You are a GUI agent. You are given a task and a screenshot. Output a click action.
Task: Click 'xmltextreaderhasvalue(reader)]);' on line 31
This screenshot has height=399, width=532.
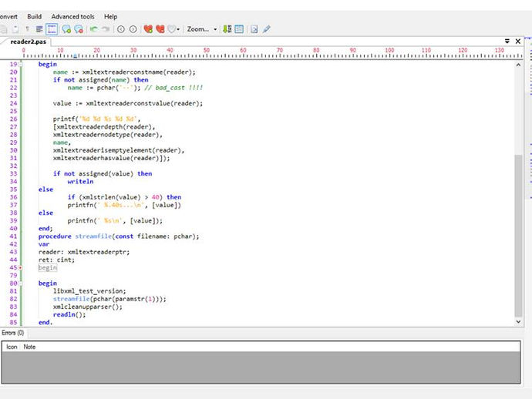click(x=111, y=158)
